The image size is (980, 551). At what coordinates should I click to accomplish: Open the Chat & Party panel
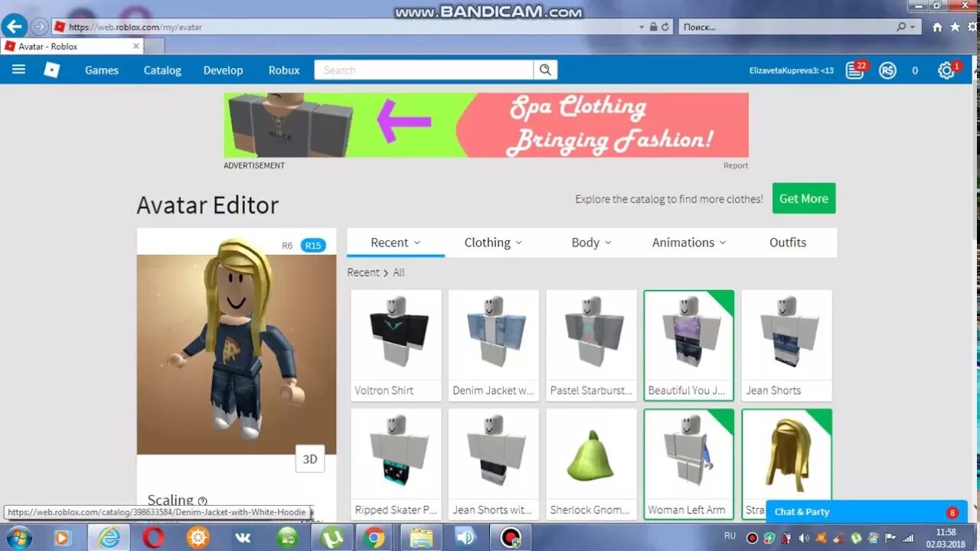(867, 512)
